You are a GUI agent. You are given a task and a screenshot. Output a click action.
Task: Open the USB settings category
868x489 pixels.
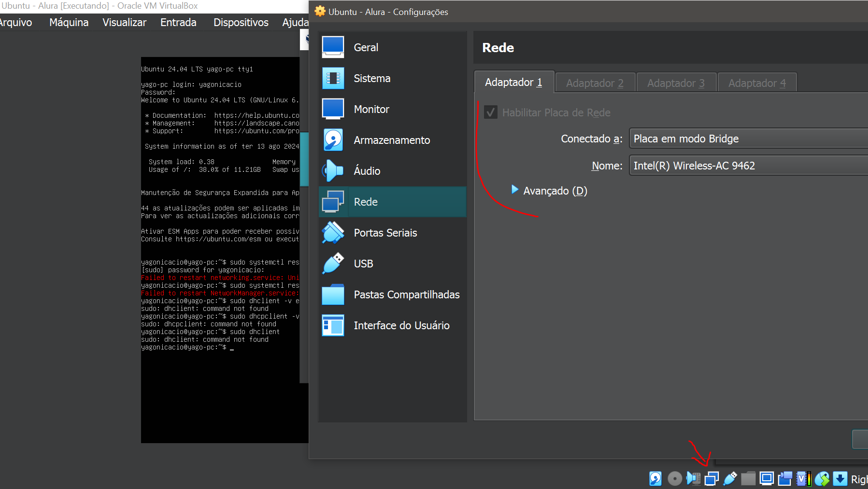(392, 264)
